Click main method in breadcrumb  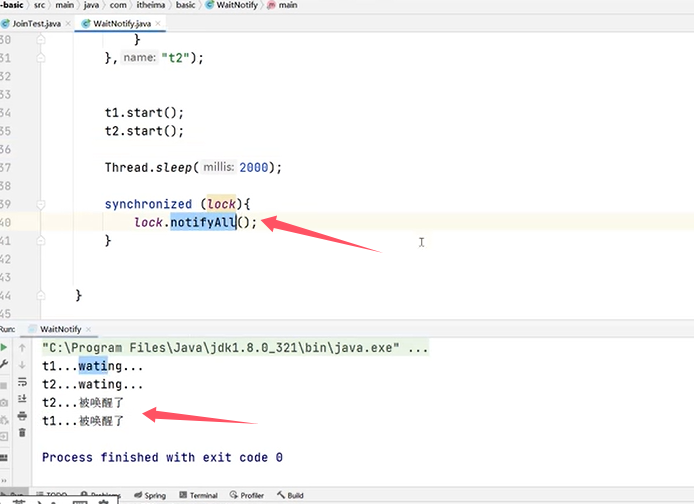click(282, 5)
